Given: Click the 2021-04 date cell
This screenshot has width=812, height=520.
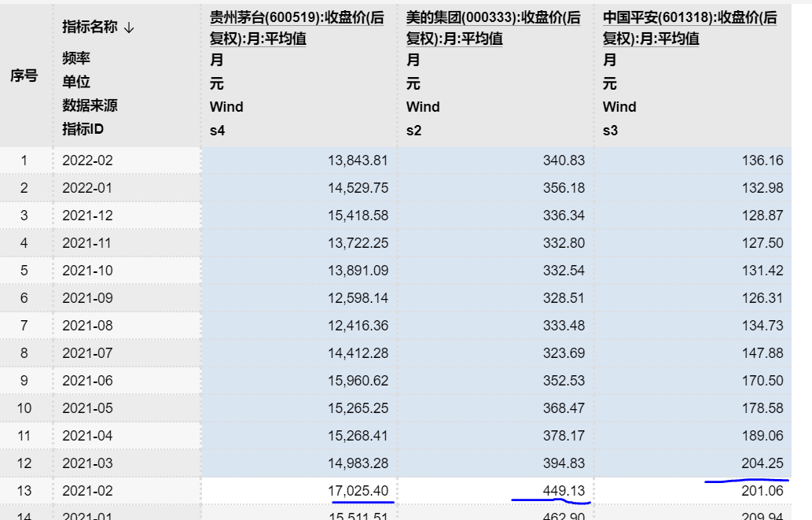Looking at the screenshot, I should point(88,436).
